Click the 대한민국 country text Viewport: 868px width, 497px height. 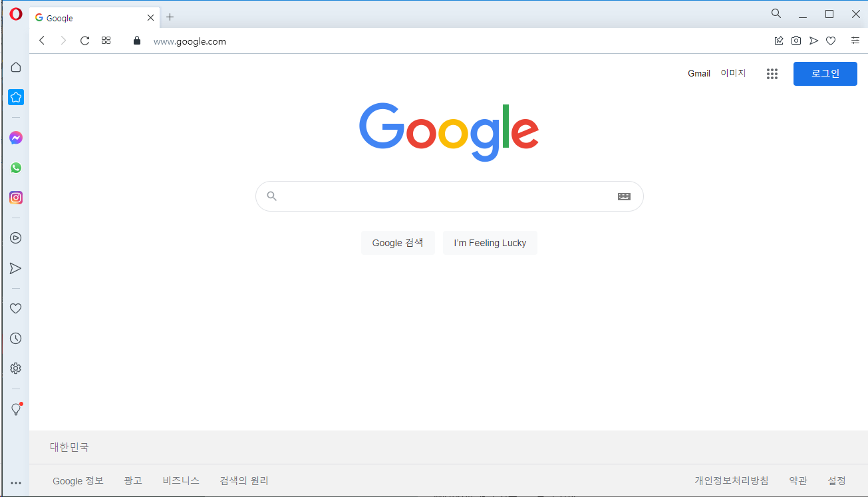pos(69,447)
